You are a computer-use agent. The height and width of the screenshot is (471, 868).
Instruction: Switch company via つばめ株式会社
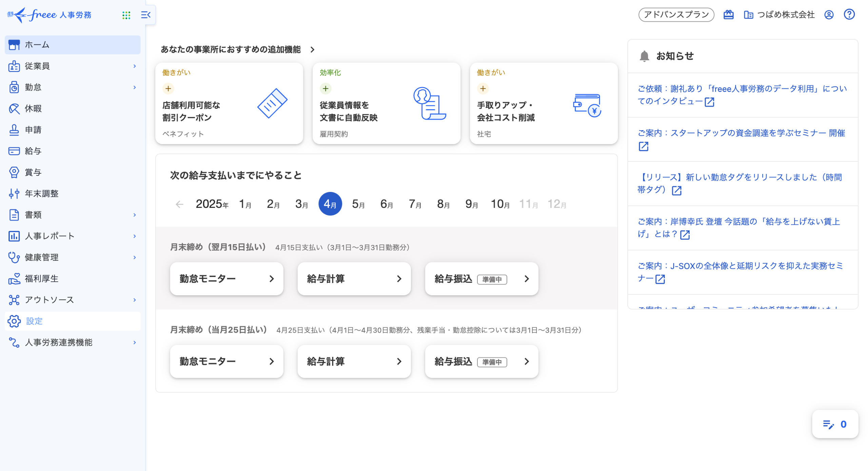pos(779,15)
